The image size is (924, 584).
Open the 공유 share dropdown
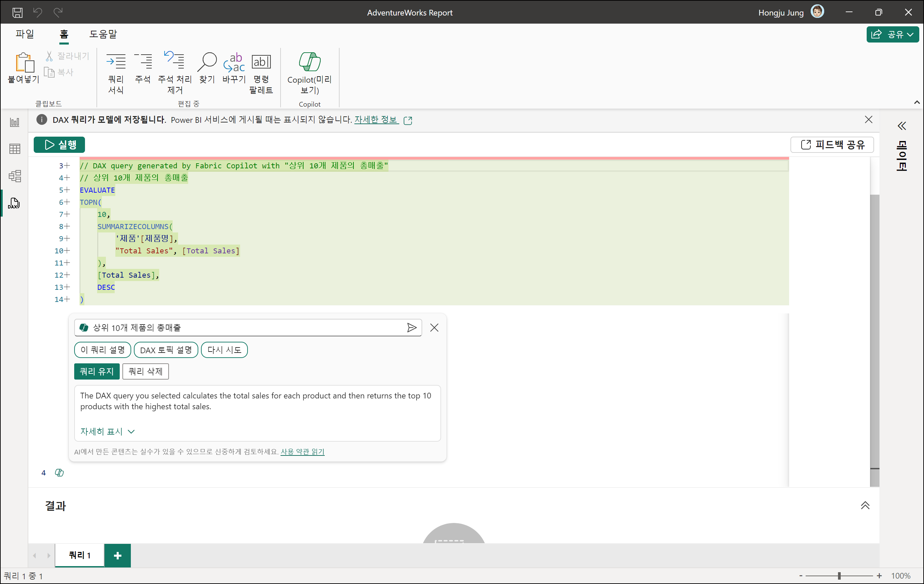(892, 34)
